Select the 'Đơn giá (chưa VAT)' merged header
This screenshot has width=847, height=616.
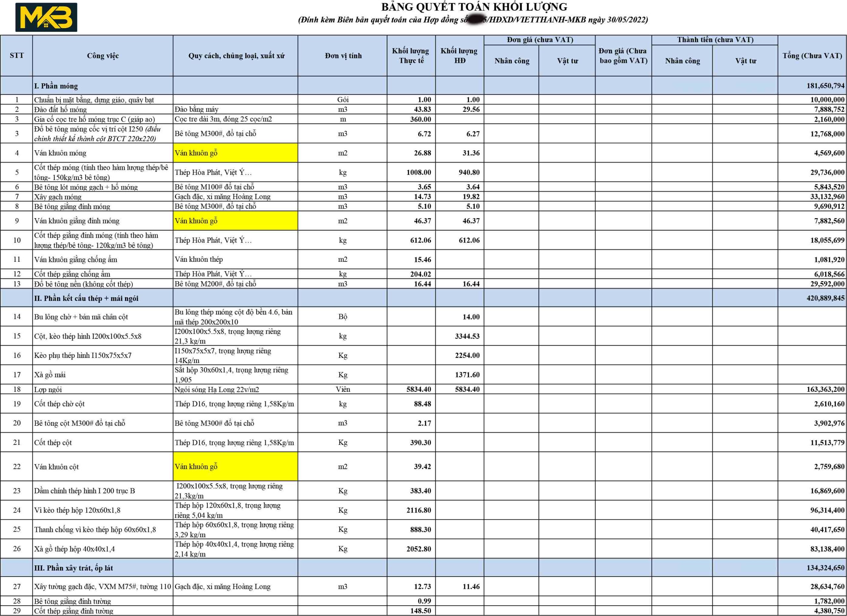(540, 40)
